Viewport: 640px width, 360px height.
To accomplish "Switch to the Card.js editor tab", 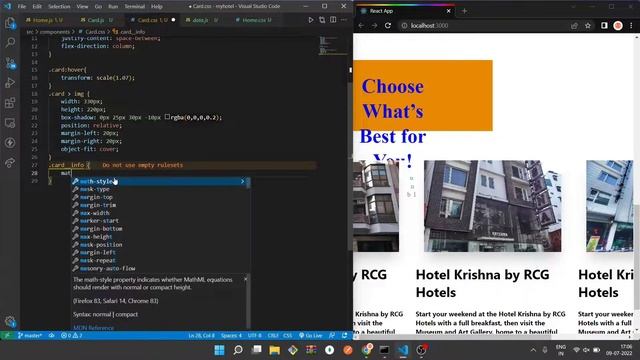I will (x=97, y=20).
